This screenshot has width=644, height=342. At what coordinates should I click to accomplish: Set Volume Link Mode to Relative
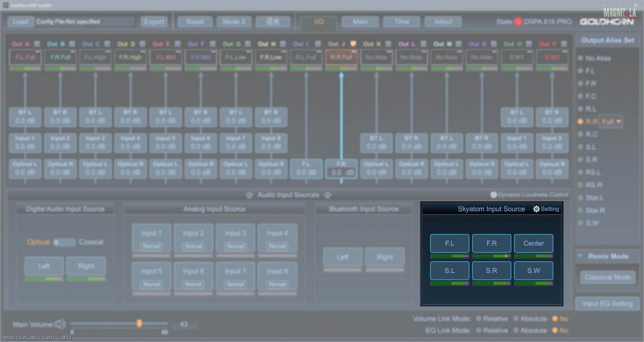tap(479, 319)
